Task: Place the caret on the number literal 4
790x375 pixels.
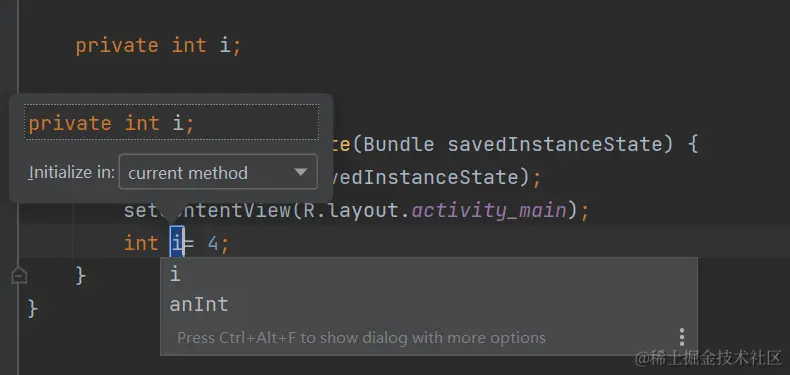Action: (x=213, y=244)
